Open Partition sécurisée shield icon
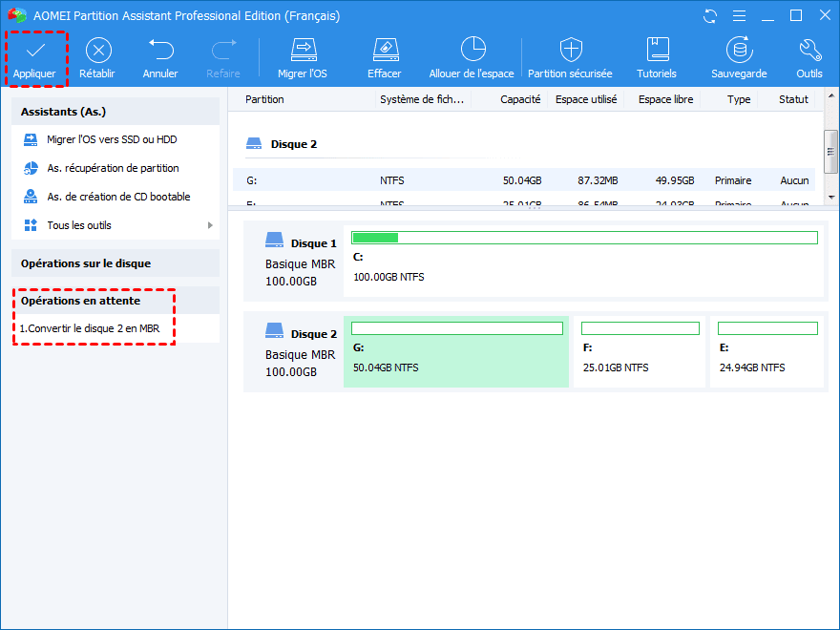This screenshot has width=840, height=630. (x=570, y=51)
